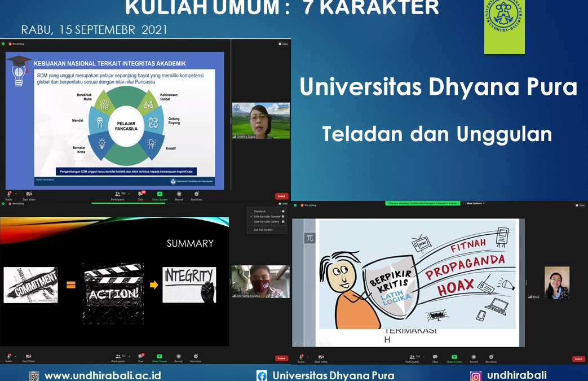Choose Side-by-side: Gallery layout option
Viewport: 588px width, 381px height.
click(267, 222)
